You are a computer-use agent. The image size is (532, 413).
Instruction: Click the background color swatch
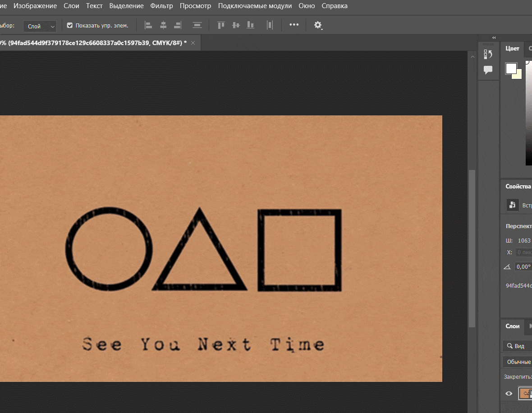(x=518, y=75)
